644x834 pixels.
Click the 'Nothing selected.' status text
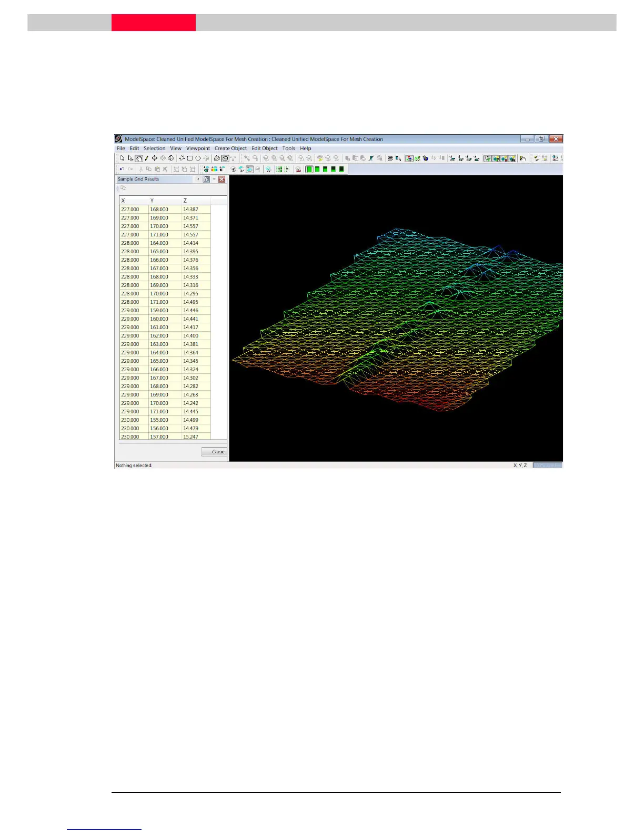(134, 465)
